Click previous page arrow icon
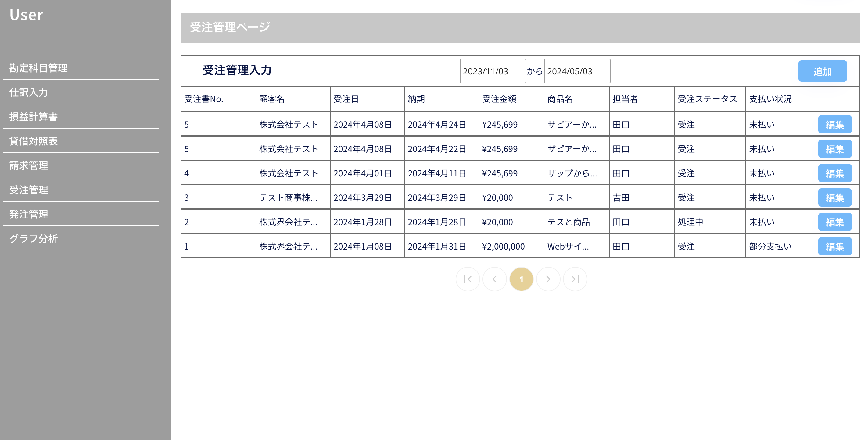This screenshot has width=868, height=440. tap(494, 279)
